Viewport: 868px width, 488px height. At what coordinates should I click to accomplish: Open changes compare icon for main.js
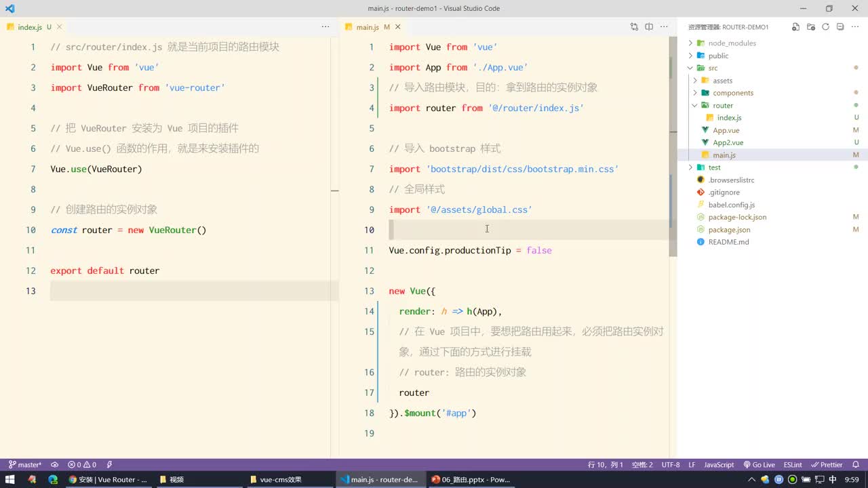(634, 27)
